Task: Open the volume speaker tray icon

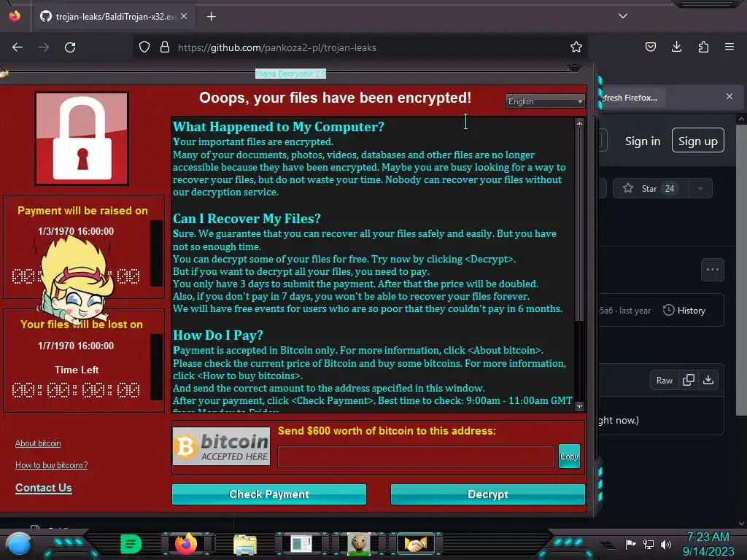Action: 666,544
